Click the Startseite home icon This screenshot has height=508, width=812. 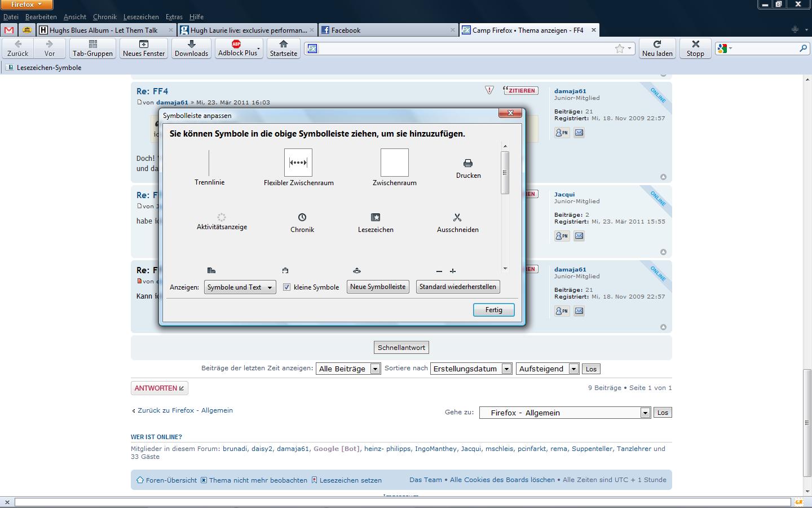283,48
